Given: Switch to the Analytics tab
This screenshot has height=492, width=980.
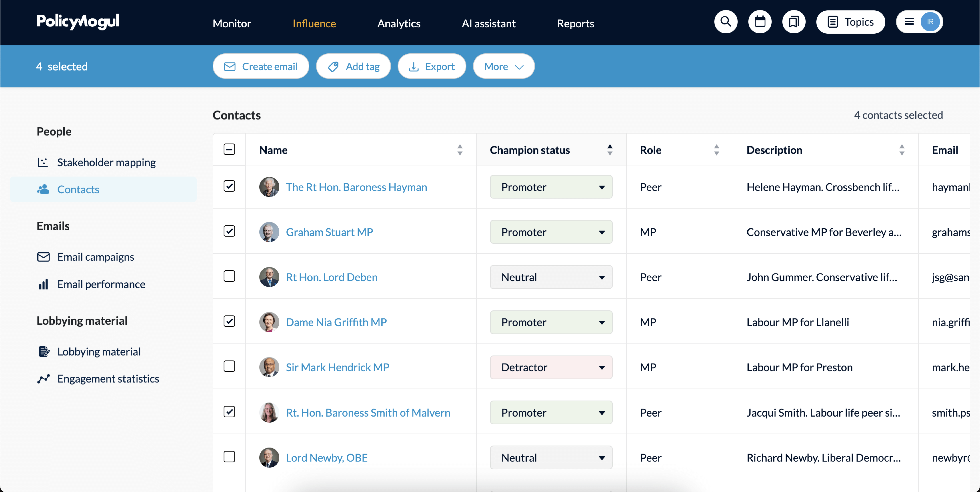Looking at the screenshot, I should coord(398,24).
